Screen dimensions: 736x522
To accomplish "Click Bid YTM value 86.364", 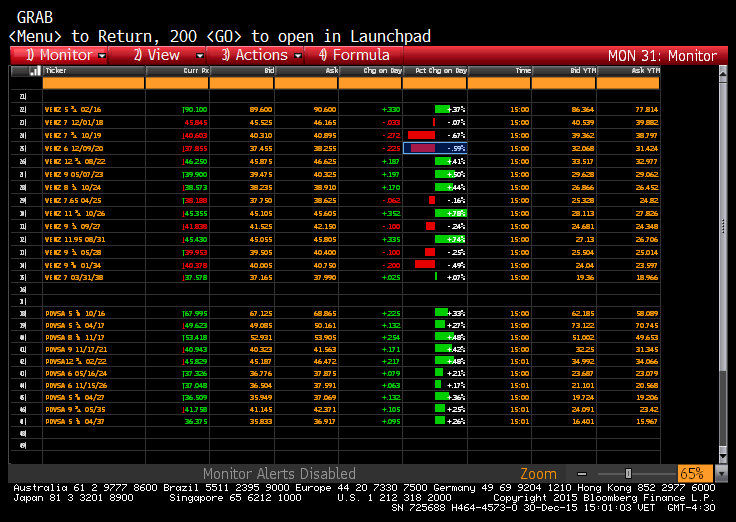I will [x=583, y=109].
